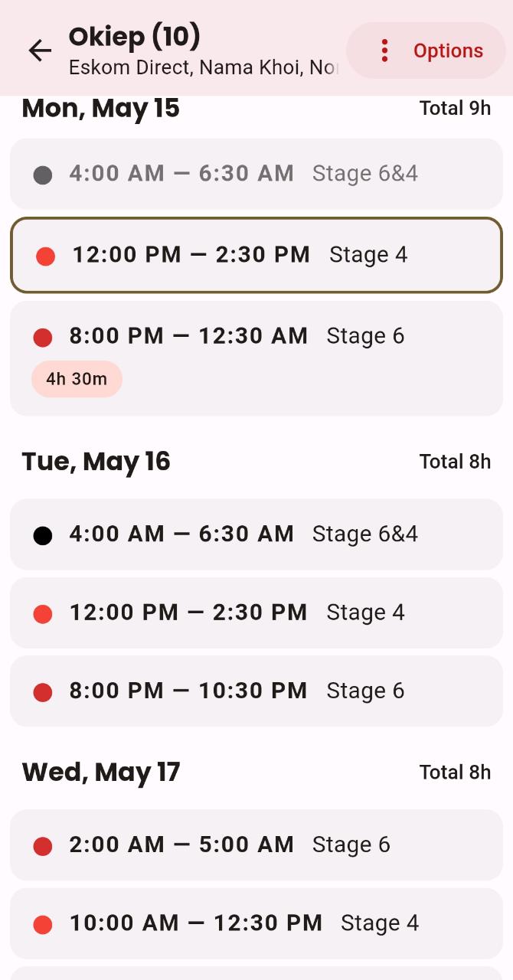Select the highlighted Monday Stage 4 time range
Screen dimensions: 513x980
click(x=191, y=255)
